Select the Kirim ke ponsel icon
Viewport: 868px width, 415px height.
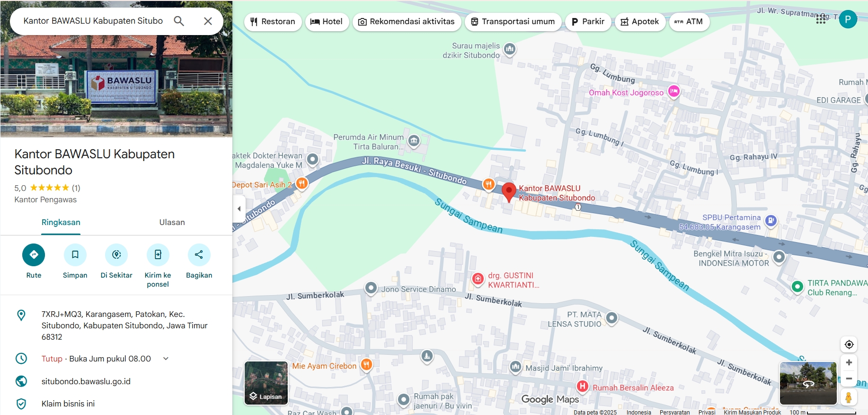[158, 254]
